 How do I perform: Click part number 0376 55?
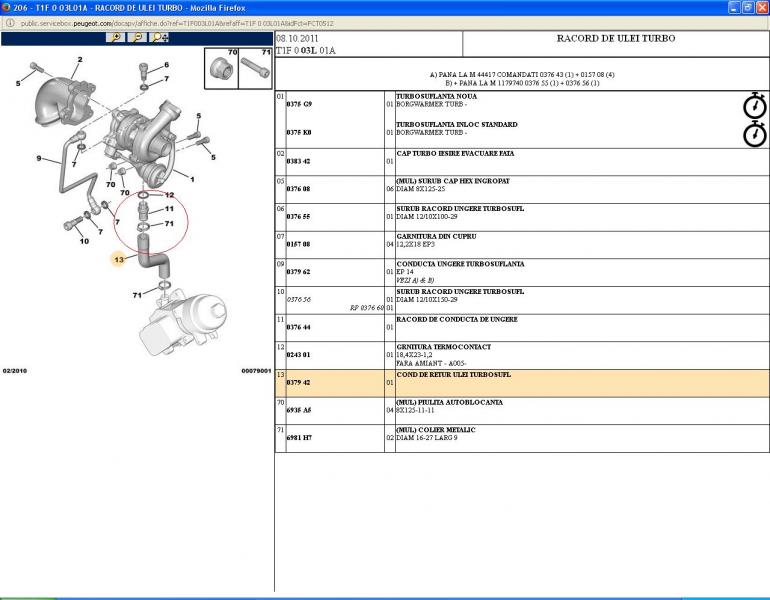coord(299,217)
